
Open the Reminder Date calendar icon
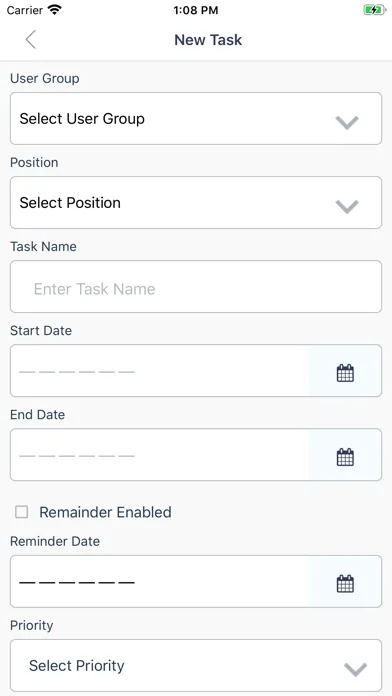click(345, 583)
